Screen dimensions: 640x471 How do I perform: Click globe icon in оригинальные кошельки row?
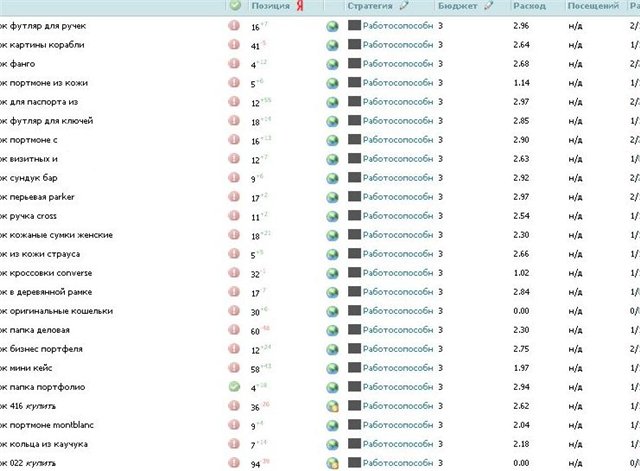point(333,311)
